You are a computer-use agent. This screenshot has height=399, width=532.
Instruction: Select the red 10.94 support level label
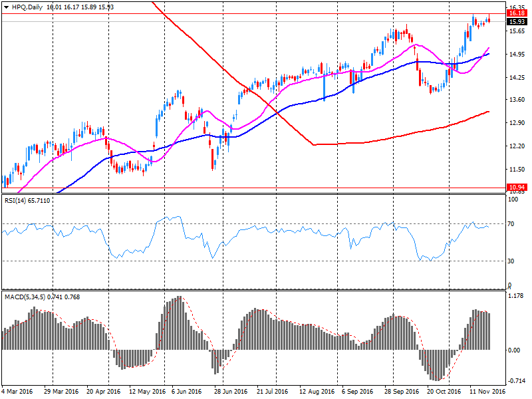tap(517, 188)
